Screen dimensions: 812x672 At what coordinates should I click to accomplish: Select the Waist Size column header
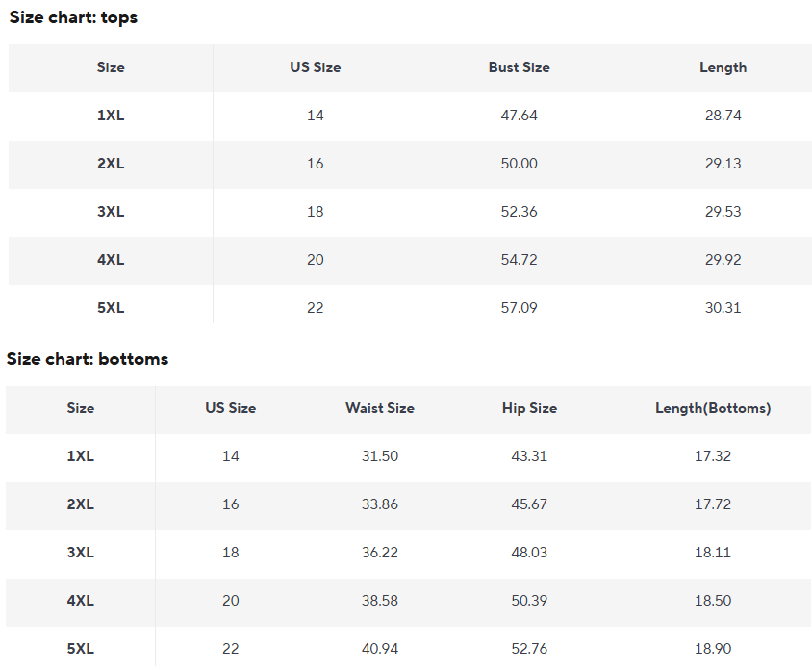tap(380, 408)
